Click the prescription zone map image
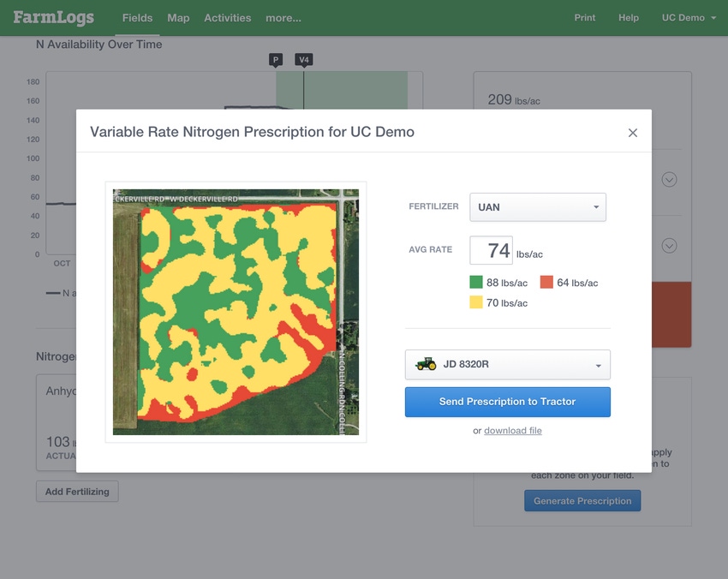Screen dimensions: 728x579 point(236,312)
